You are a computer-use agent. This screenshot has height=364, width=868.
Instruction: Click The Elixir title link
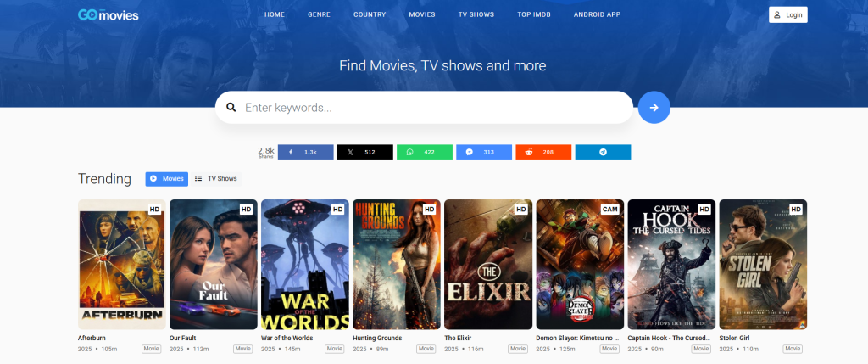(x=458, y=338)
